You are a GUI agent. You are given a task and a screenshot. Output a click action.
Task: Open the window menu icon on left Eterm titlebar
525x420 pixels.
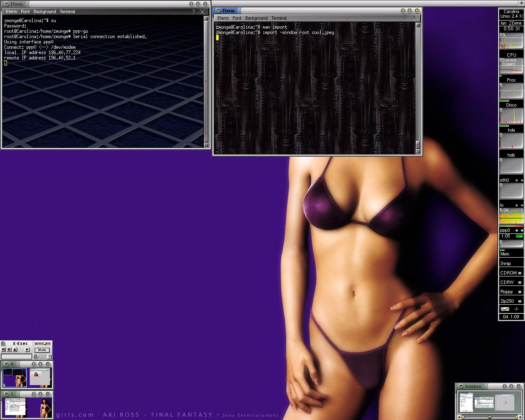pyautogui.click(x=6, y=4)
